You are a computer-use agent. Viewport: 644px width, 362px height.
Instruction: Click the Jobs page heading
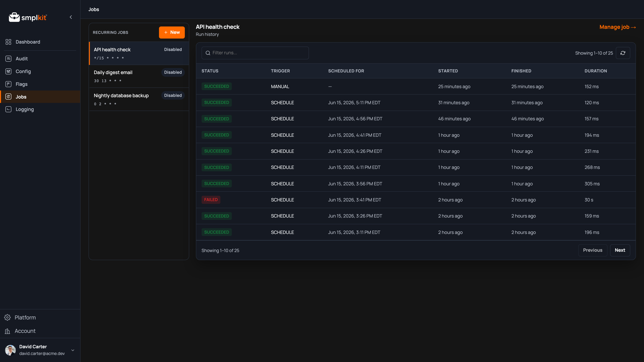pyautogui.click(x=94, y=9)
